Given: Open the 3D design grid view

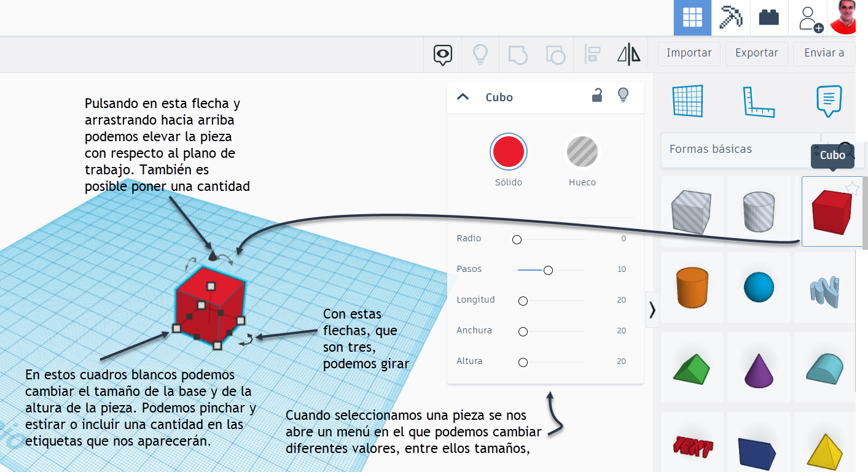Looking at the screenshot, I should coord(692,18).
